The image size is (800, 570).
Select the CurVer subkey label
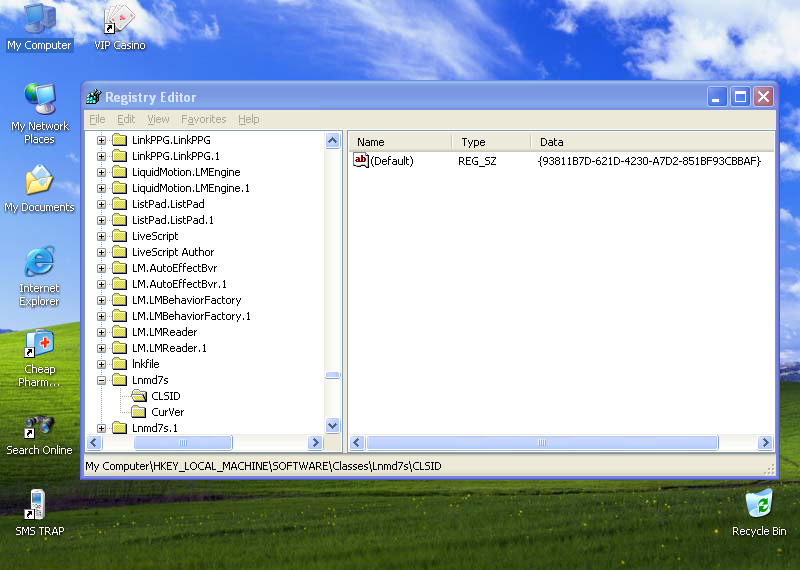pos(168,412)
